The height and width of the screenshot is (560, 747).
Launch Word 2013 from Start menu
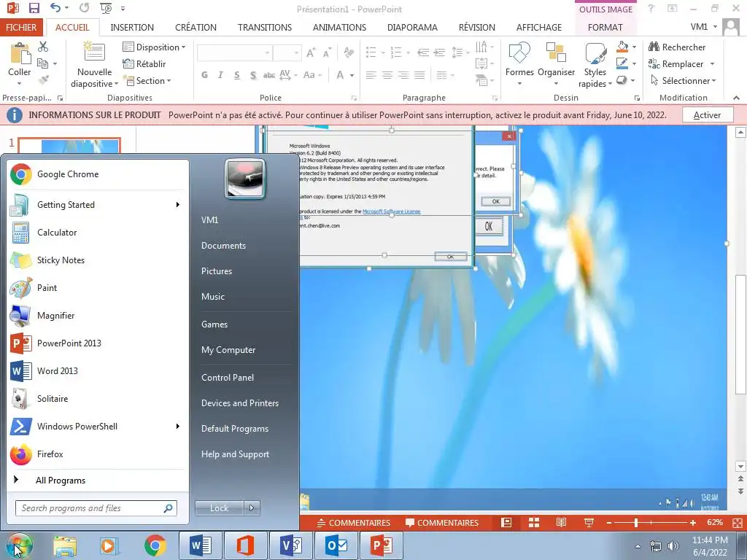click(98, 370)
